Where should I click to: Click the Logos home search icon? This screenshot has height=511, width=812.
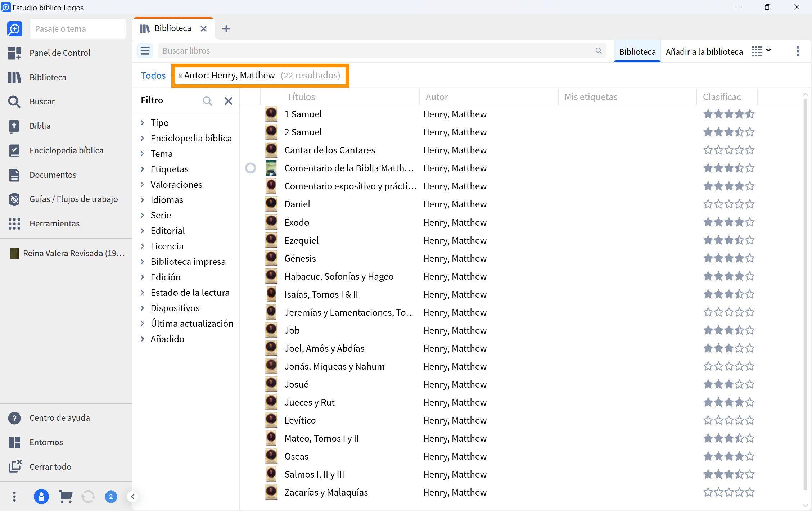[x=14, y=29]
